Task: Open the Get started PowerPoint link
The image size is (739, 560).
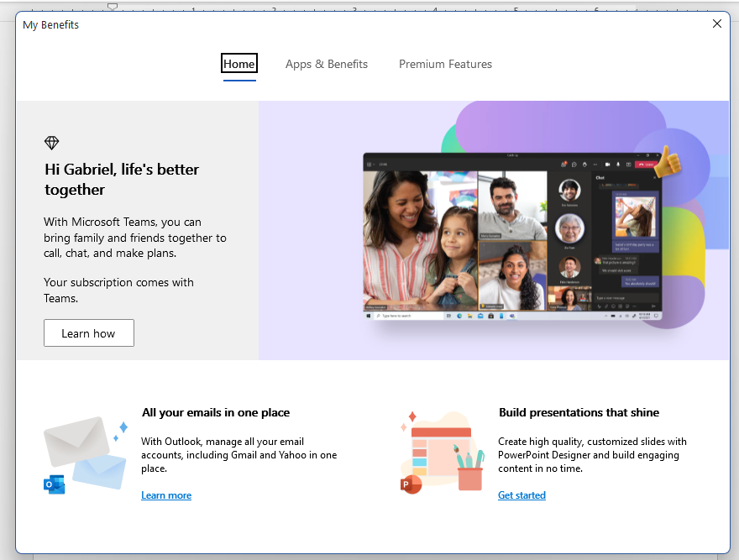Action: [521, 495]
